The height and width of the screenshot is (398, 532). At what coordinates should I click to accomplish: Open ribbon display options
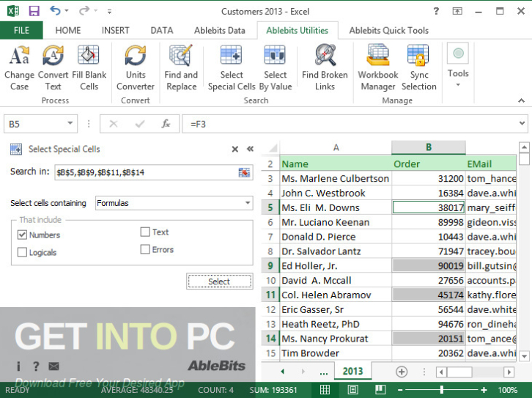457,11
